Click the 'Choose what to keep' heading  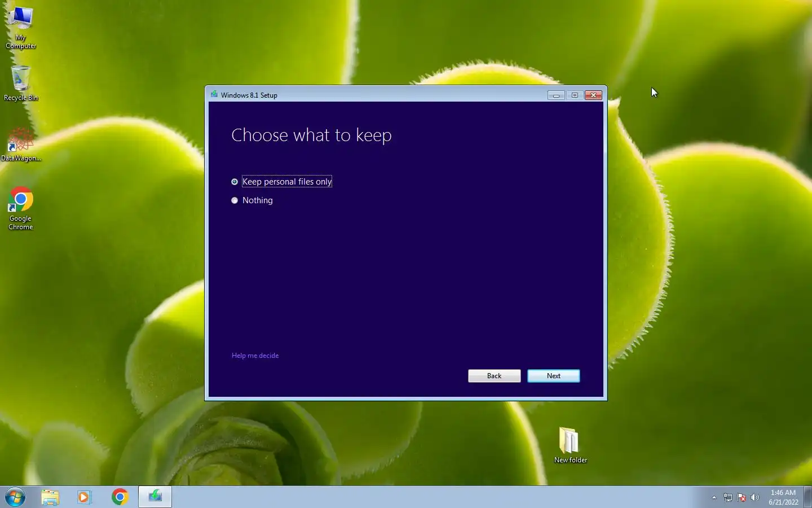(x=311, y=135)
